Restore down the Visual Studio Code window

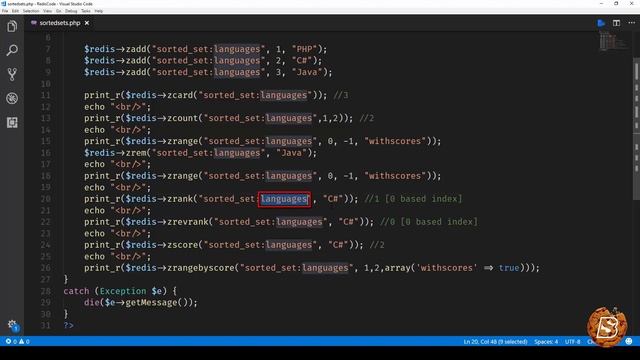(616, 3)
